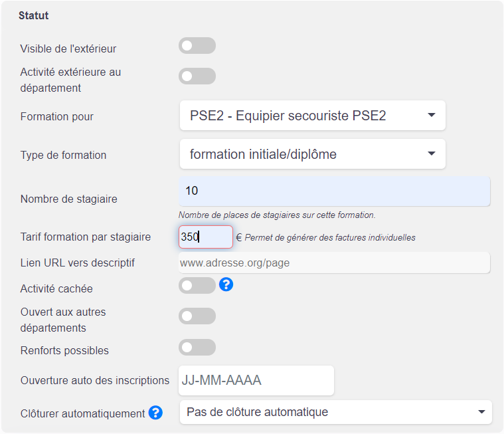The height and width of the screenshot is (434, 504).
Task: Open Clôturer automatiquement dropdown list
Action: pos(335,412)
